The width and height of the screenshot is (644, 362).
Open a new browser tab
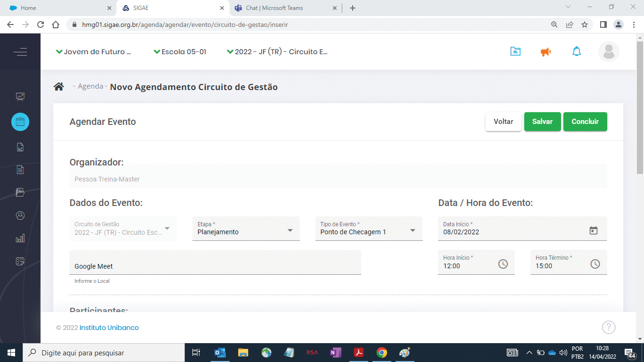(x=353, y=8)
